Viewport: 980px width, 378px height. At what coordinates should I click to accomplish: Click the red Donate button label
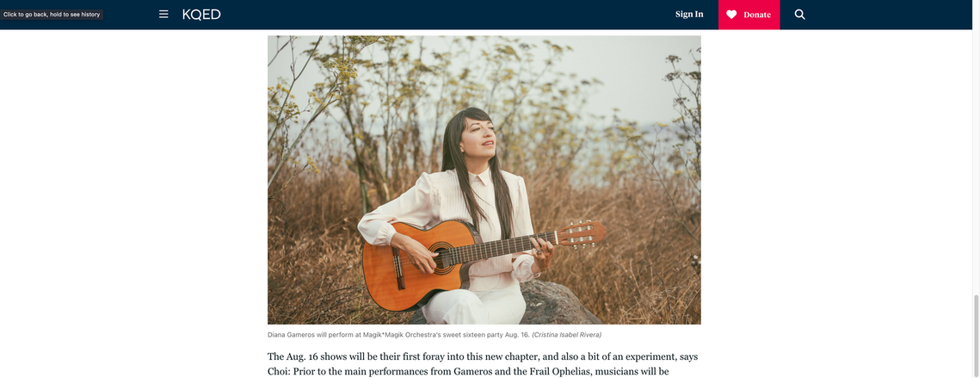[757, 15]
